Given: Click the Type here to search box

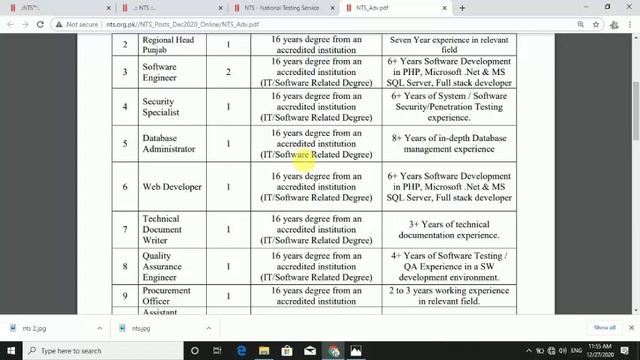Looking at the screenshot, I should click(x=103, y=351).
